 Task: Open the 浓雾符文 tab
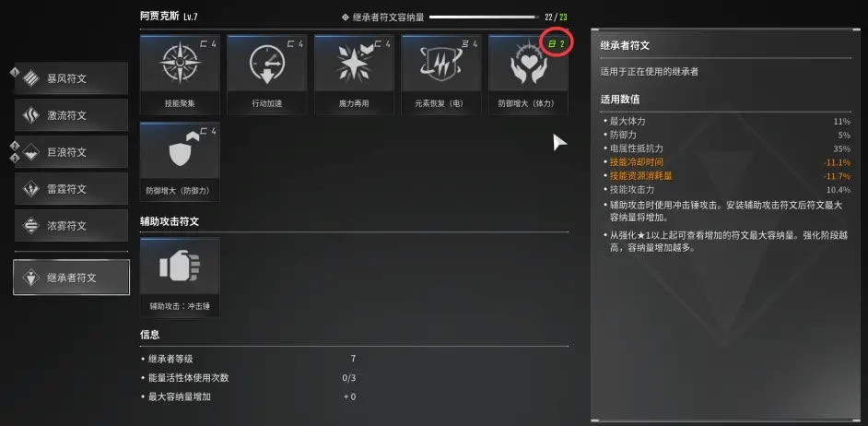[x=71, y=226]
